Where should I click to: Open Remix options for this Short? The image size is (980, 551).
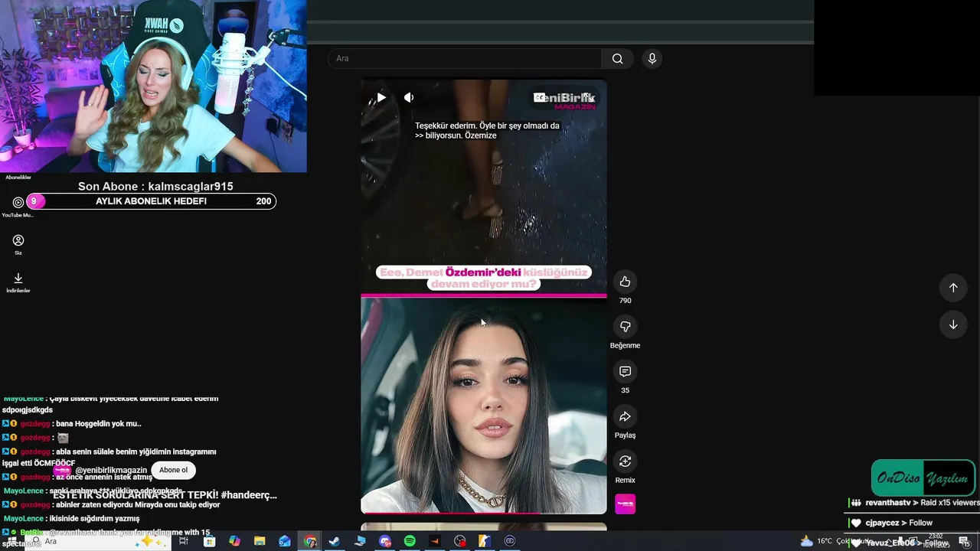pyautogui.click(x=625, y=461)
